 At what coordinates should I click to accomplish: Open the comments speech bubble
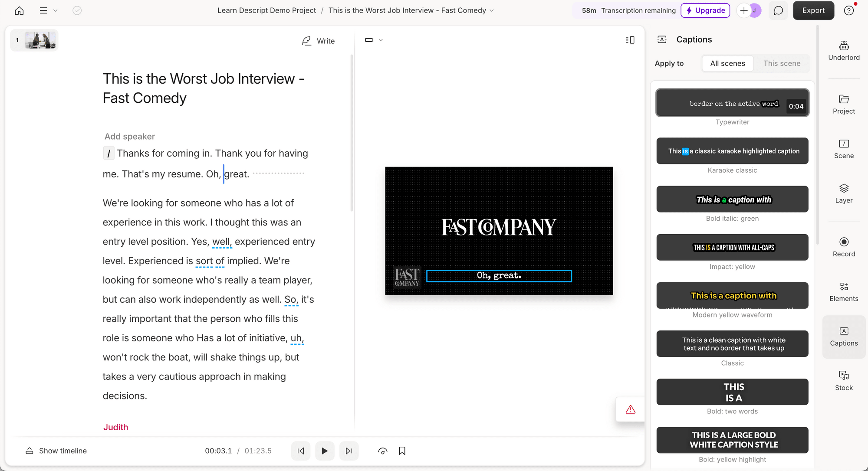pyautogui.click(x=778, y=10)
